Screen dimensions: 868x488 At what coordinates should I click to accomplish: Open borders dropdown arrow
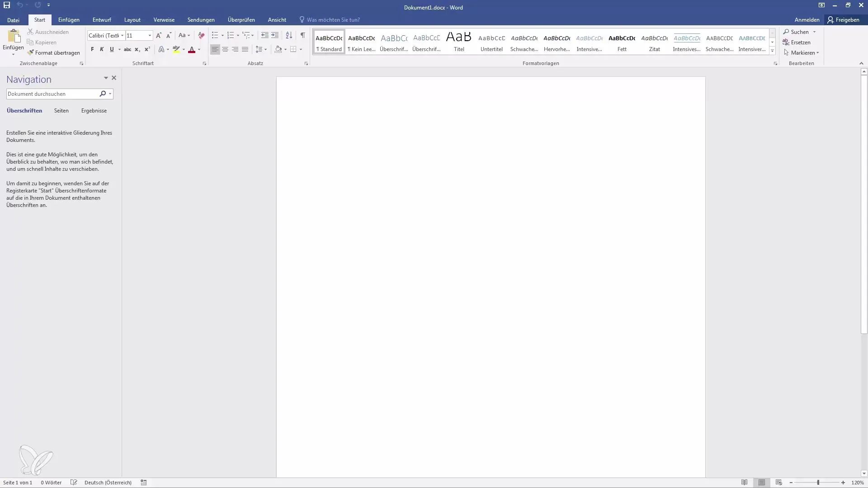(x=301, y=49)
